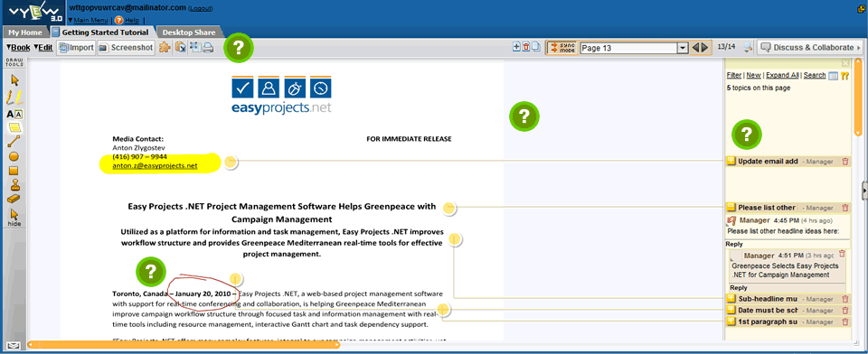This screenshot has height=354, width=868.
Task: Delete the 'Date must be sch' topic
Action: (844, 311)
